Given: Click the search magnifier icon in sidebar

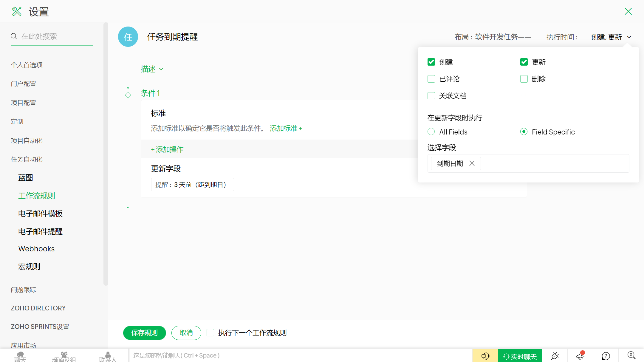Looking at the screenshot, I should 14,36.
